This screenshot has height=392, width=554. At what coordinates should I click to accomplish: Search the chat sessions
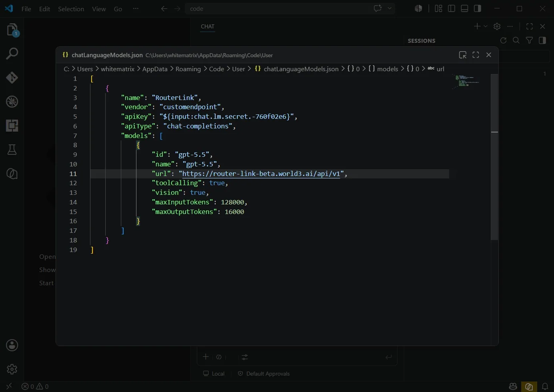point(516,40)
